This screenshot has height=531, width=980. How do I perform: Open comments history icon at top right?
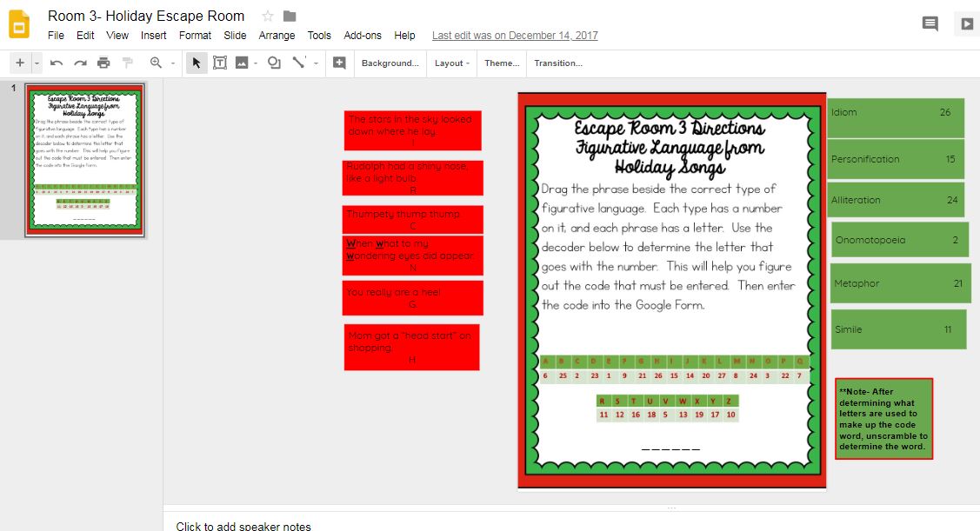point(930,23)
